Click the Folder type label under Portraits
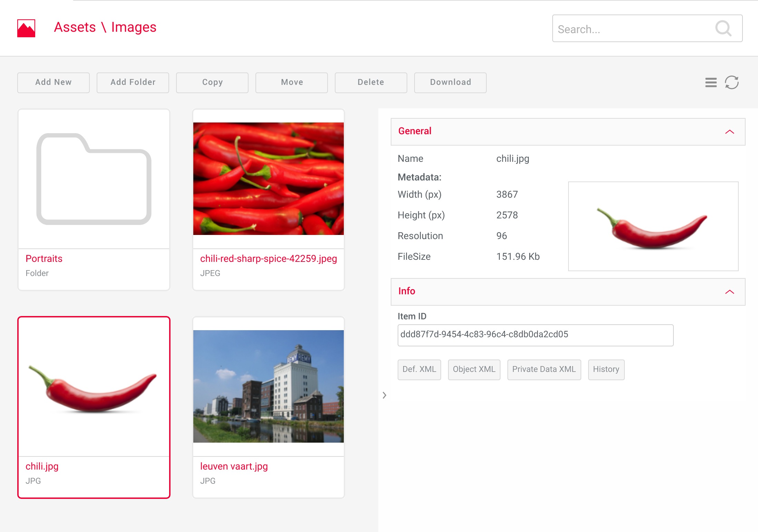 (37, 273)
